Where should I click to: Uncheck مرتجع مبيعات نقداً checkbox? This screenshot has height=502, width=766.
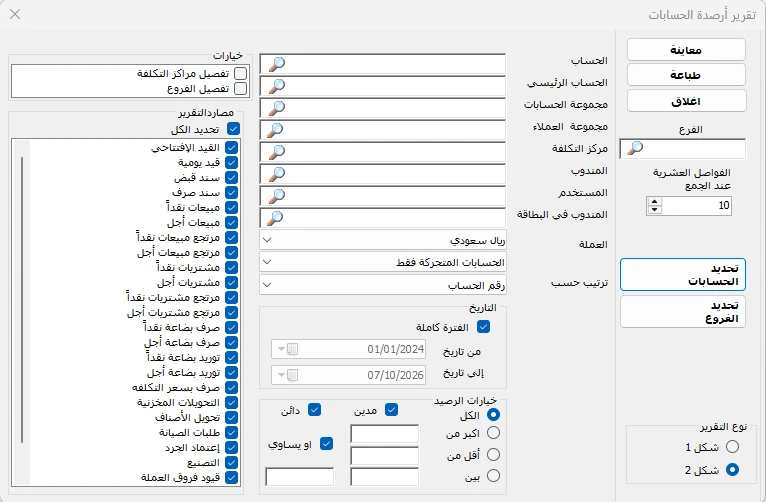point(232,237)
